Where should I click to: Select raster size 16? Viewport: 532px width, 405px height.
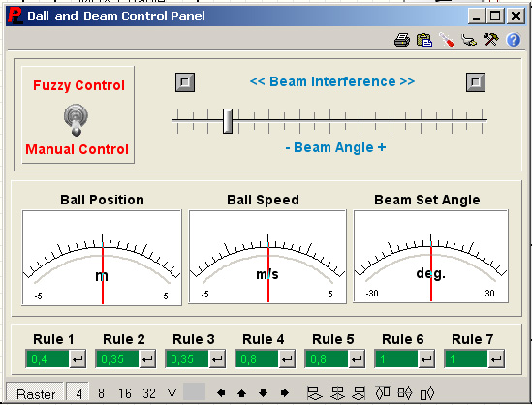click(124, 393)
